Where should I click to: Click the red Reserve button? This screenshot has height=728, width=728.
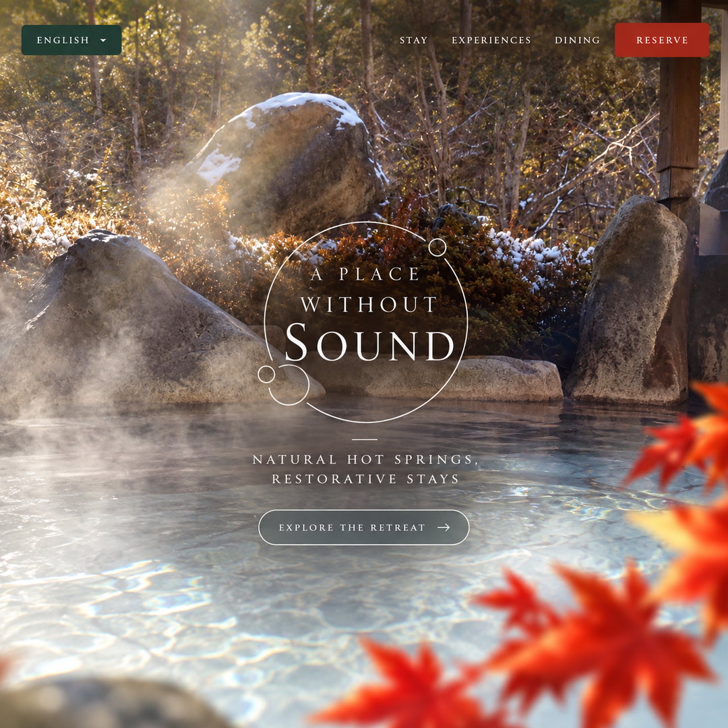pos(662,40)
